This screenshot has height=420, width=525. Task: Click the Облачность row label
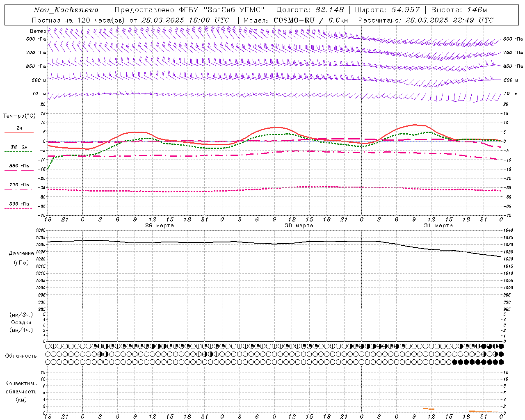point(21,356)
